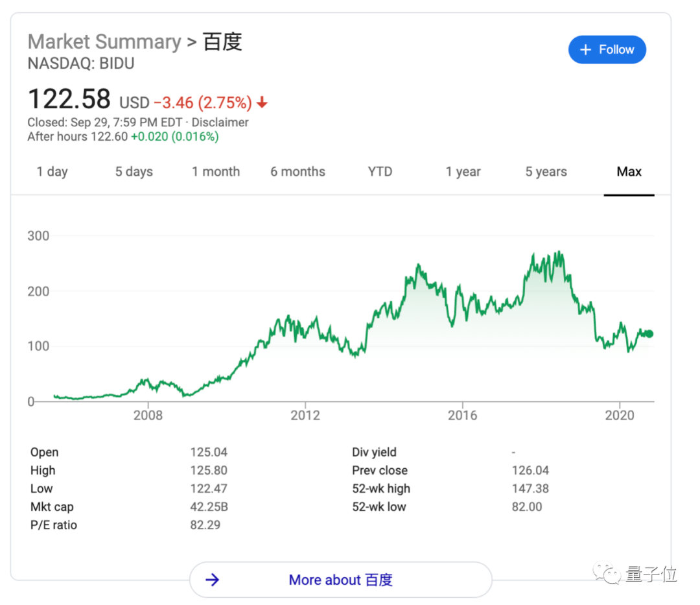Screen dimensions: 700x605
Task: Click the Market Summary breadcrumb
Action: pyautogui.click(x=104, y=42)
